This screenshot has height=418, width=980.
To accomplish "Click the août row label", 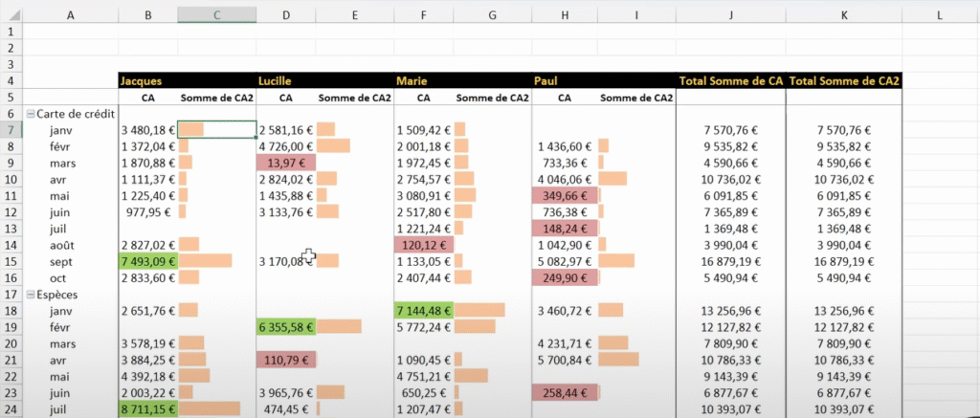I will pos(61,245).
